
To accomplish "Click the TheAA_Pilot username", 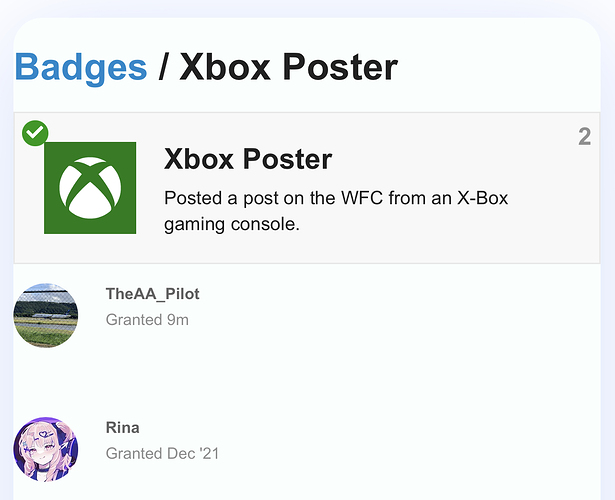I will [x=152, y=294].
